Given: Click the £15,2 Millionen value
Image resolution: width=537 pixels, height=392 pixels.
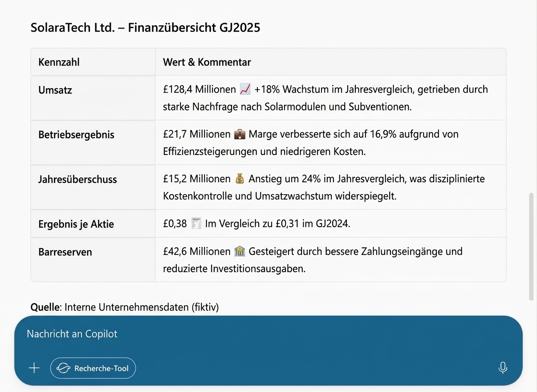Looking at the screenshot, I should tap(197, 179).
